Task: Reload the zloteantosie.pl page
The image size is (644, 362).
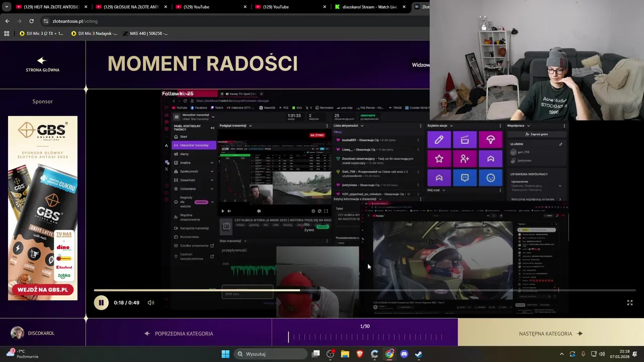Action: tap(31, 21)
